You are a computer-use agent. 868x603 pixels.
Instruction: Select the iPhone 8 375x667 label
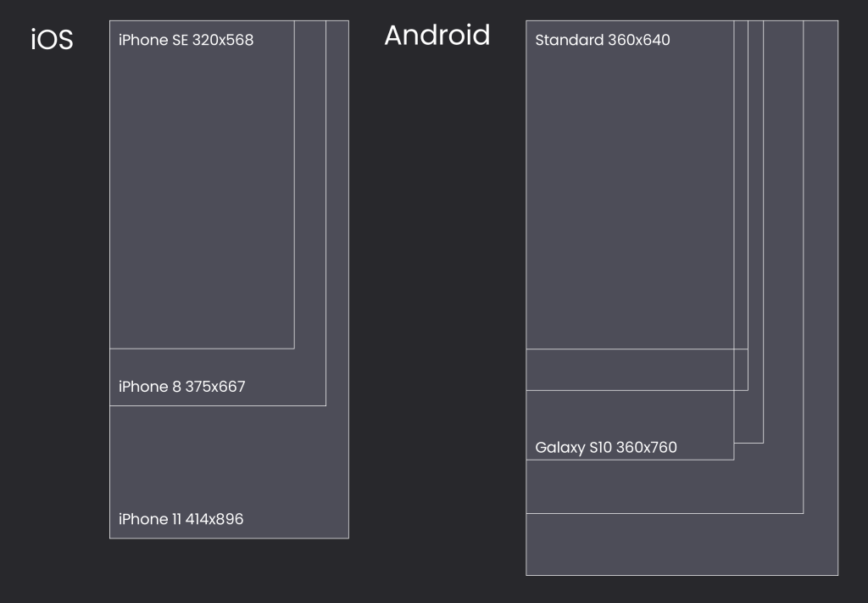pos(181,387)
